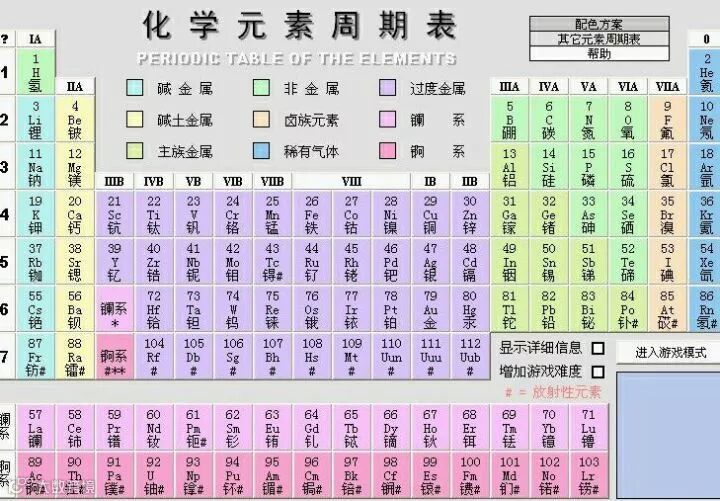Screen dimensions: 720x501
Task: Select the carbon C element cell
Action: click(549, 119)
